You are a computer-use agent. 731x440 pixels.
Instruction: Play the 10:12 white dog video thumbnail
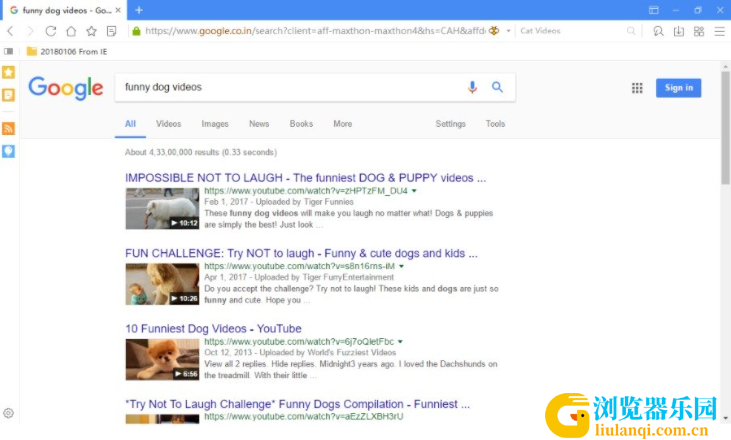tap(162, 208)
